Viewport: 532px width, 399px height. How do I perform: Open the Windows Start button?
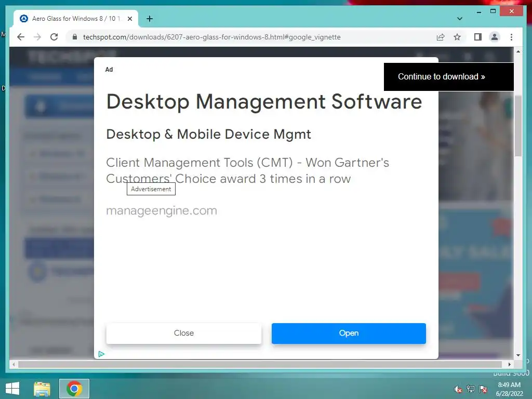pos(12,389)
